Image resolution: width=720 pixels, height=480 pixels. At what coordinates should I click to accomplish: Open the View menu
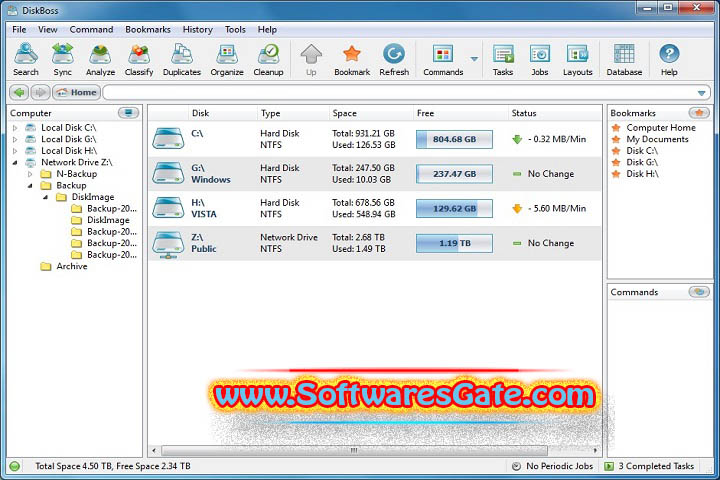coord(48,29)
